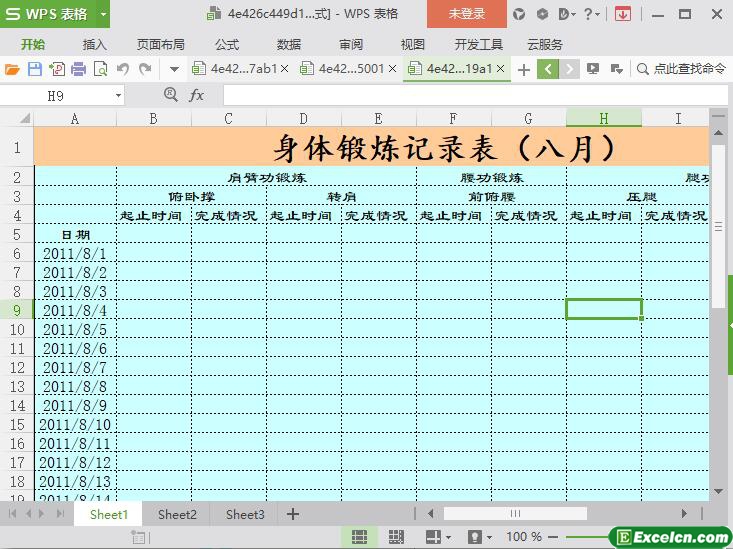Viewport: 733px width, 549px height.
Task: Click the horizontal scrollbar right arrow
Action: (684, 514)
